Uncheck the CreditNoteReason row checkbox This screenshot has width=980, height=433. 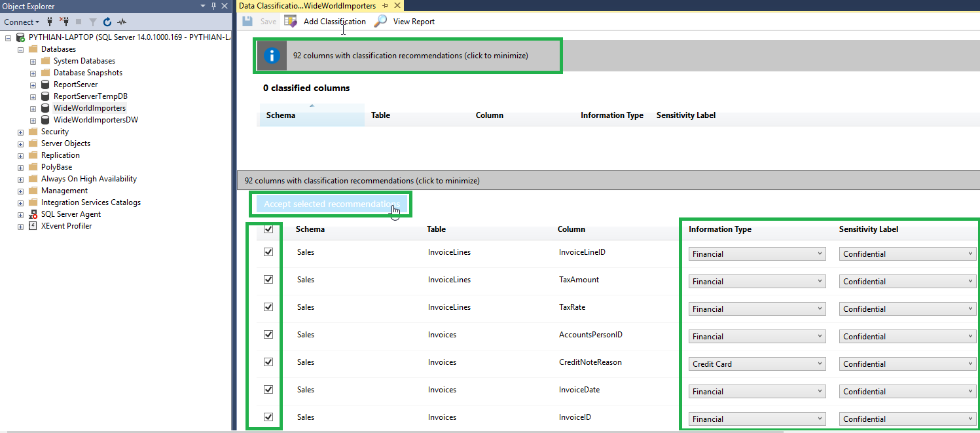(x=268, y=362)
